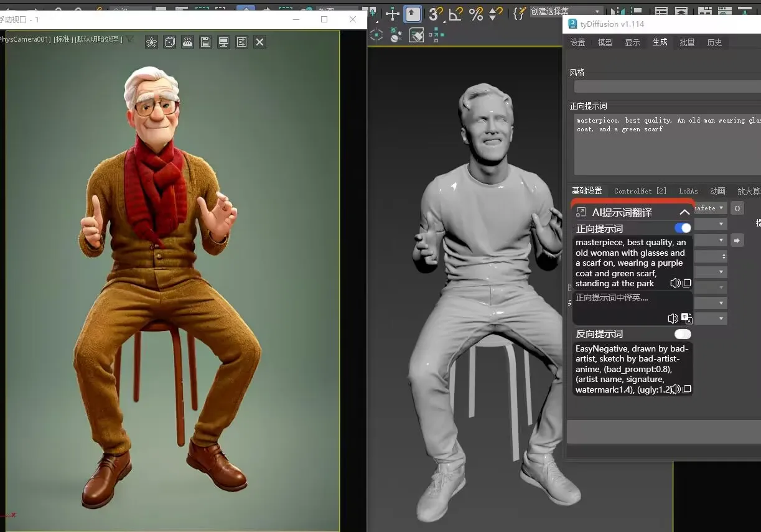
Task: Click the speaker icon under the negative prompt
Action: tap(675, 390)
